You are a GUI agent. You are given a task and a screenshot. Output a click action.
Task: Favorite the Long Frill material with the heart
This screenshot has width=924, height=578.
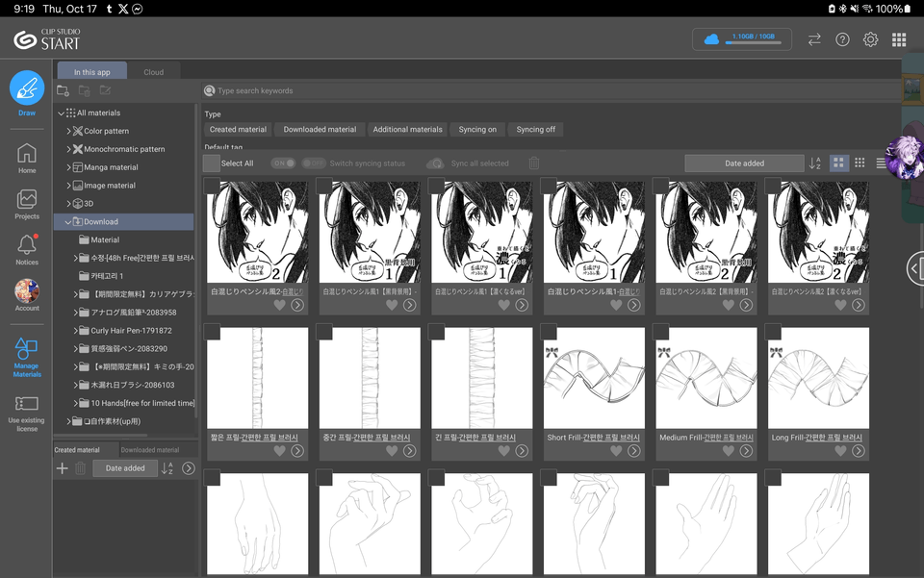840,450
